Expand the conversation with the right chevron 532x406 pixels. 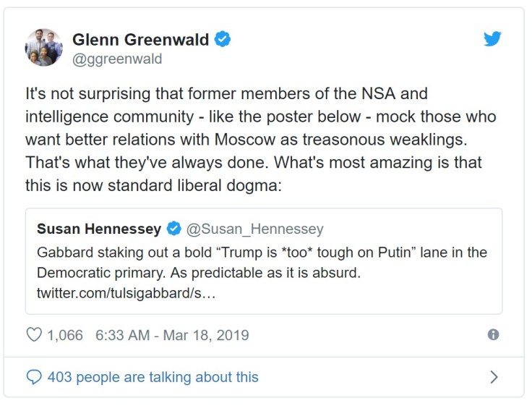[494, 377]
